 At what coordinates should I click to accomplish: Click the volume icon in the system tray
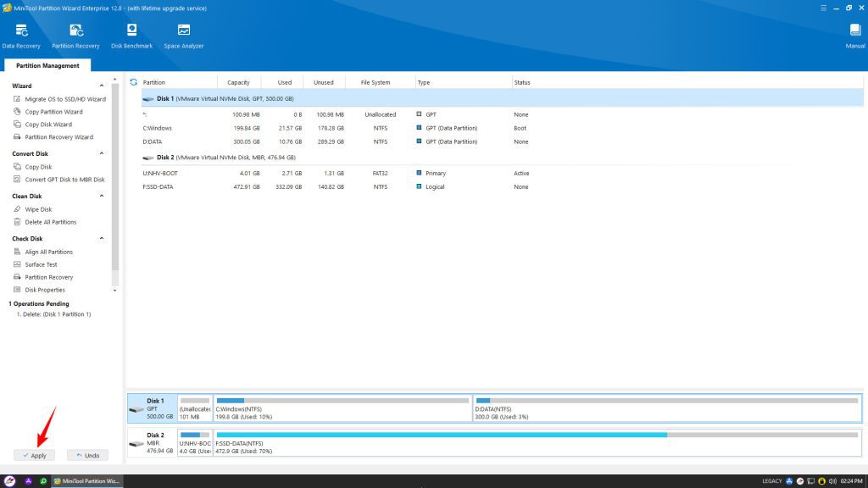832,481
